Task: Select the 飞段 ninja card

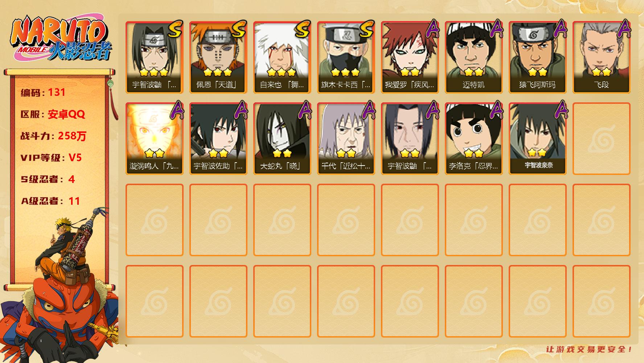Action: 601,57
